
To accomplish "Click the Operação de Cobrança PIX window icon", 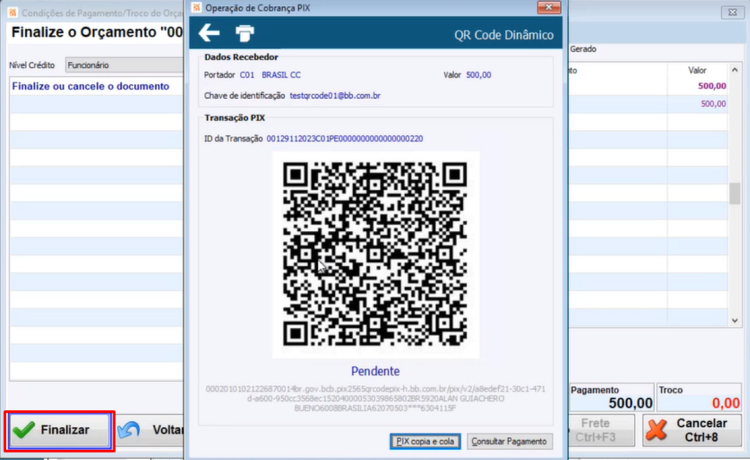I will tap(196, 8).
